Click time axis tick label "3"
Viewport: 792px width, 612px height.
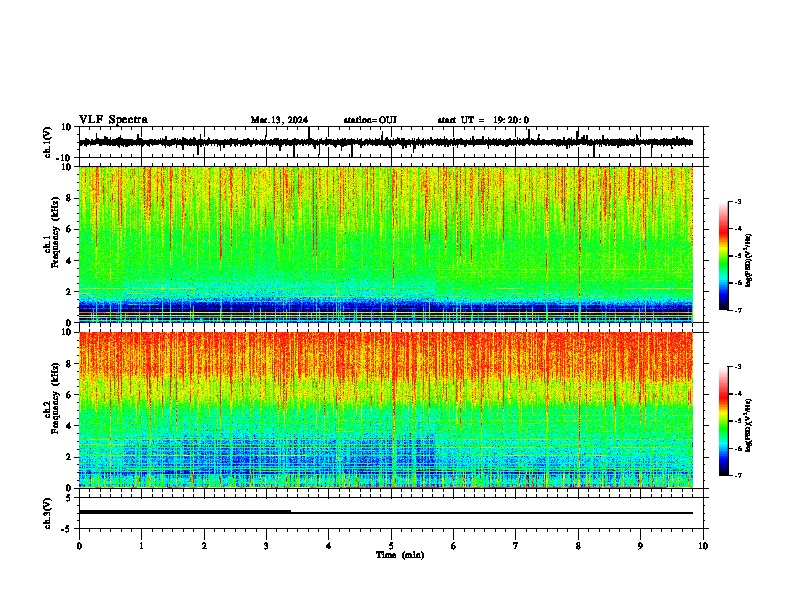coord(266,546)
